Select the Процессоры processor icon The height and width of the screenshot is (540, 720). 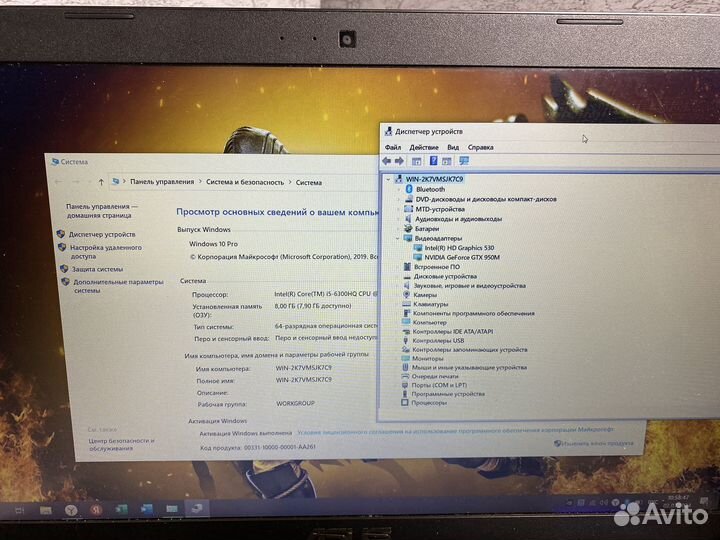(405, 403)
